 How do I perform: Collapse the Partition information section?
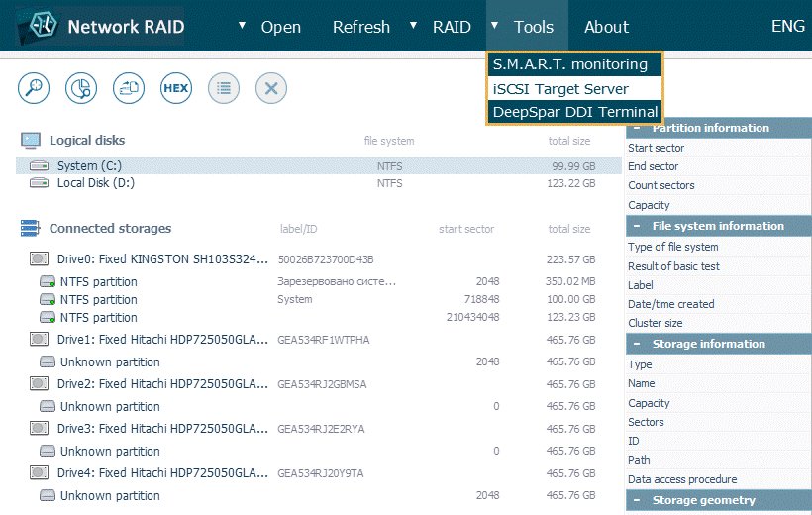pyautogui.click(x=638, y=128)
